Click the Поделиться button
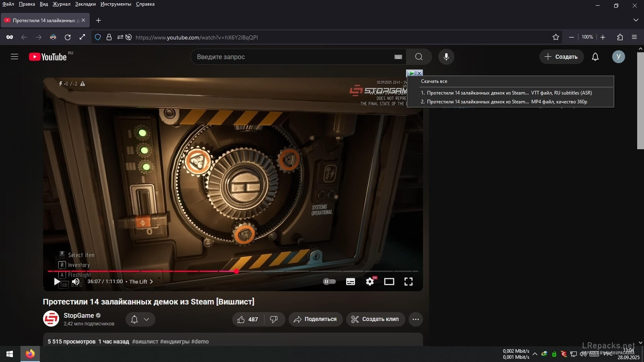Screen dimensions: 644x362 [x=315, y=319]
